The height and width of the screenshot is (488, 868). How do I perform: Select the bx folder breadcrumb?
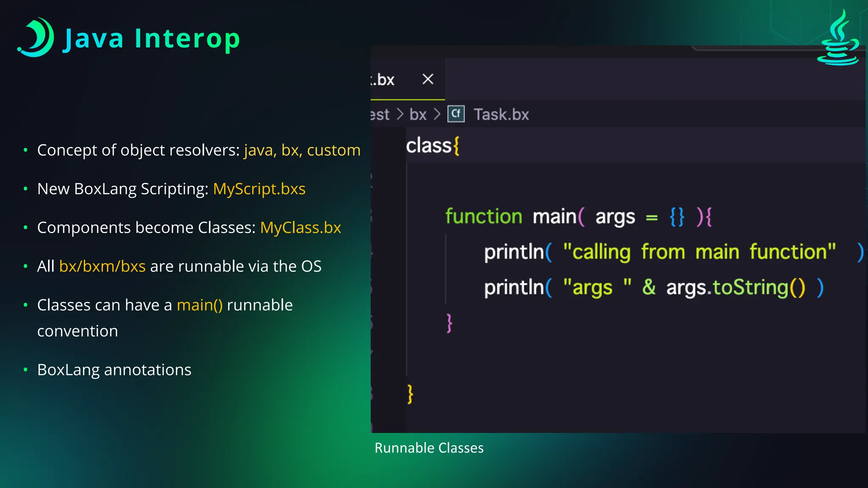point(418,114)
